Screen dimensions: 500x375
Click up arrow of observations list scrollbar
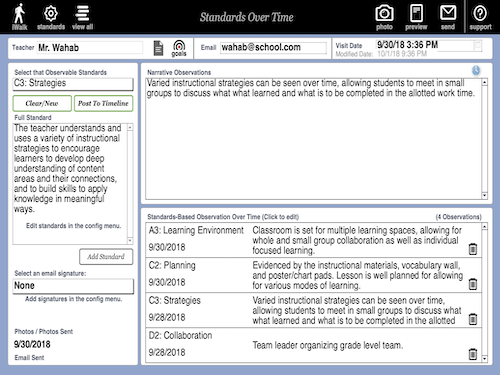[x=485, y=226]
